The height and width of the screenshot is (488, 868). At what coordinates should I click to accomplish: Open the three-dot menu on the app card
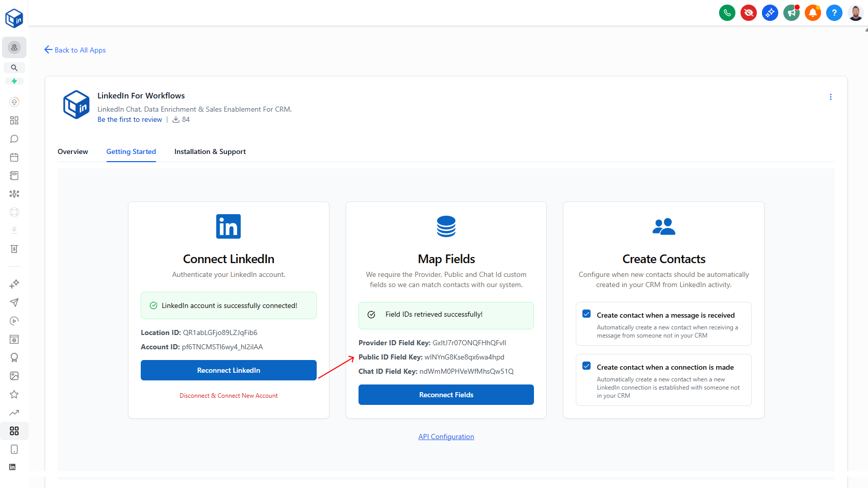click(x=831, y=96)
